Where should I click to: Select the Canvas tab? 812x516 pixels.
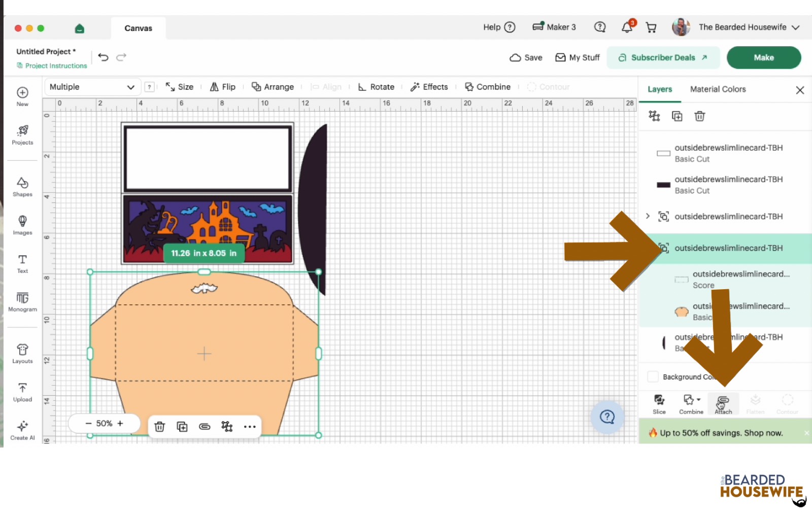coord(139,28)
